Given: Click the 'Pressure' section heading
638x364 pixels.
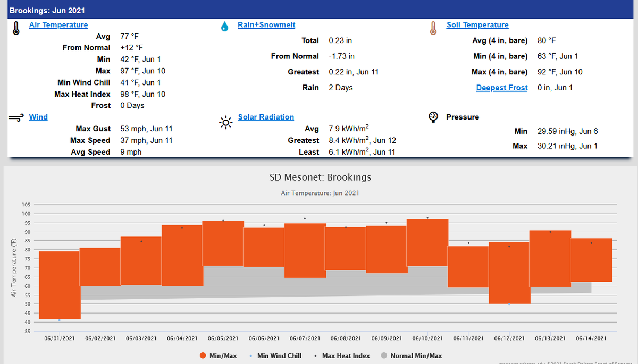Looking at the screenshot, I should click(463, 117).
